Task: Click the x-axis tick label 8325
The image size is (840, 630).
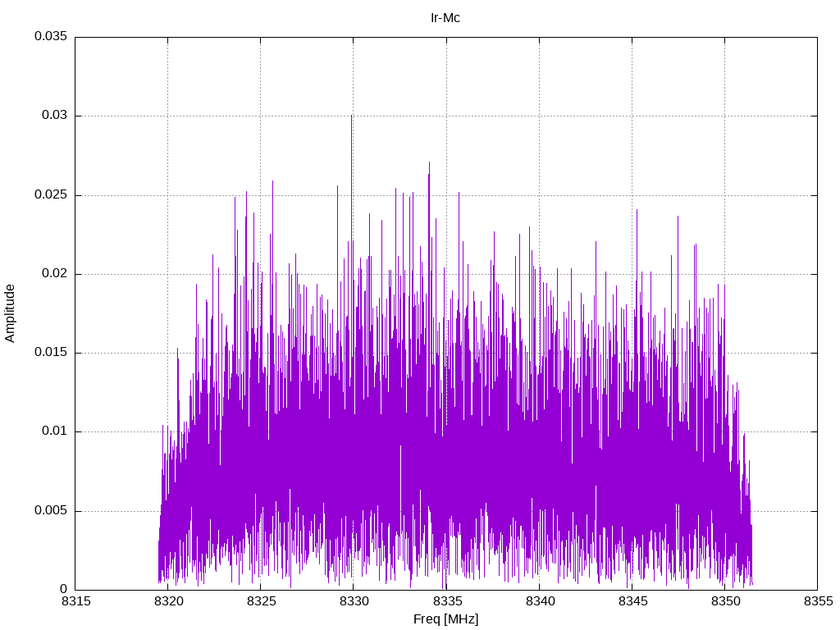Action: click(261, 601)
